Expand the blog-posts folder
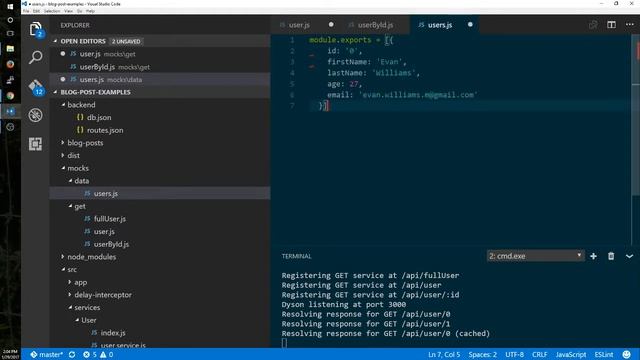 click(63, 142)
